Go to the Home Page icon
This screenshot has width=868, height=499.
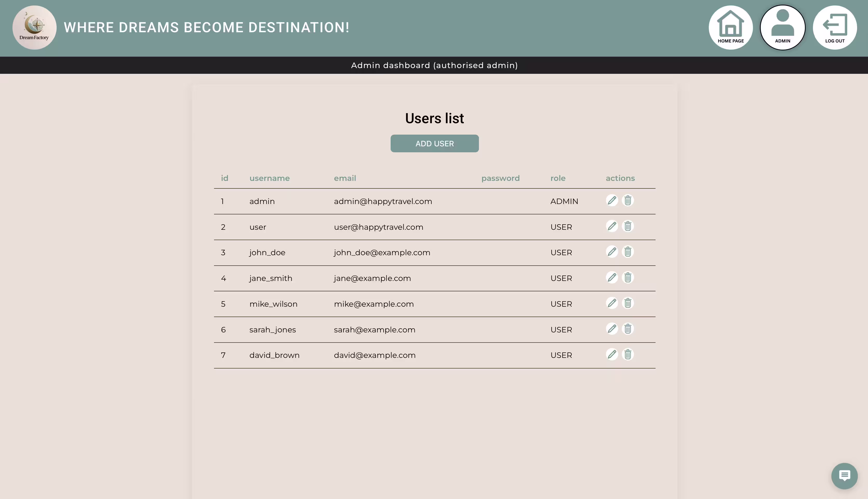tap(731, 28)
